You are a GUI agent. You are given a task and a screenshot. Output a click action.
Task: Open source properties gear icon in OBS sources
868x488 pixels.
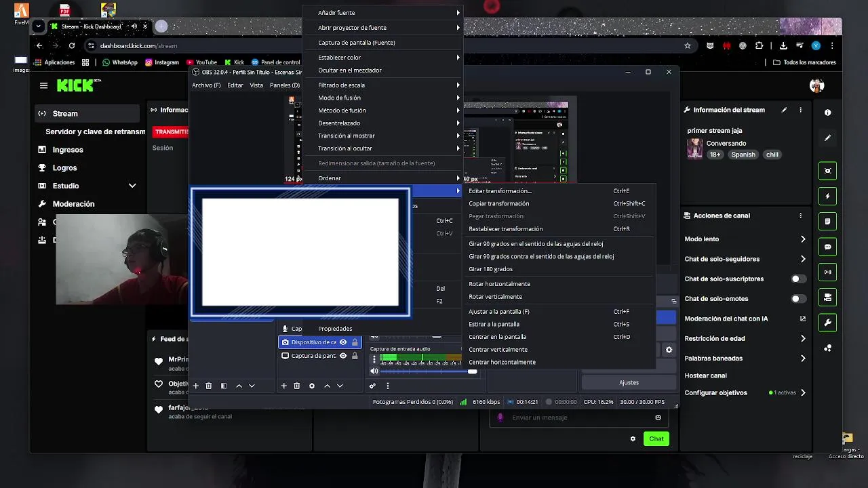tap(312, 386)
